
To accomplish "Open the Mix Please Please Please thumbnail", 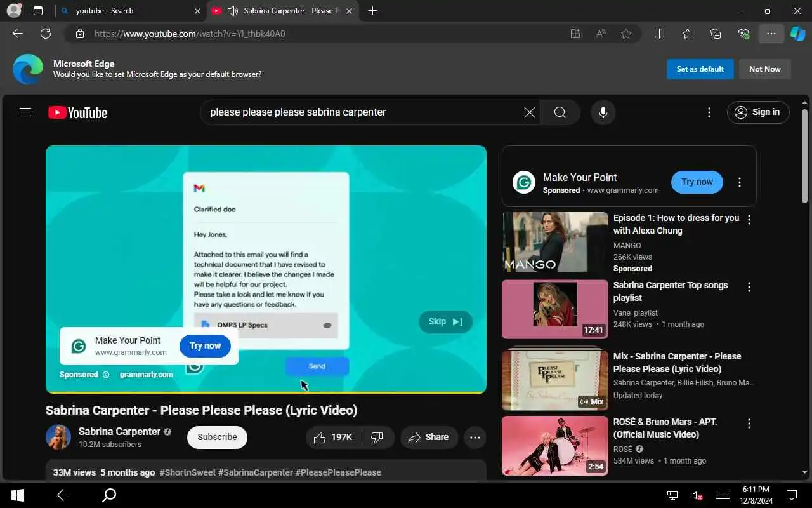I will pos(555,379).
